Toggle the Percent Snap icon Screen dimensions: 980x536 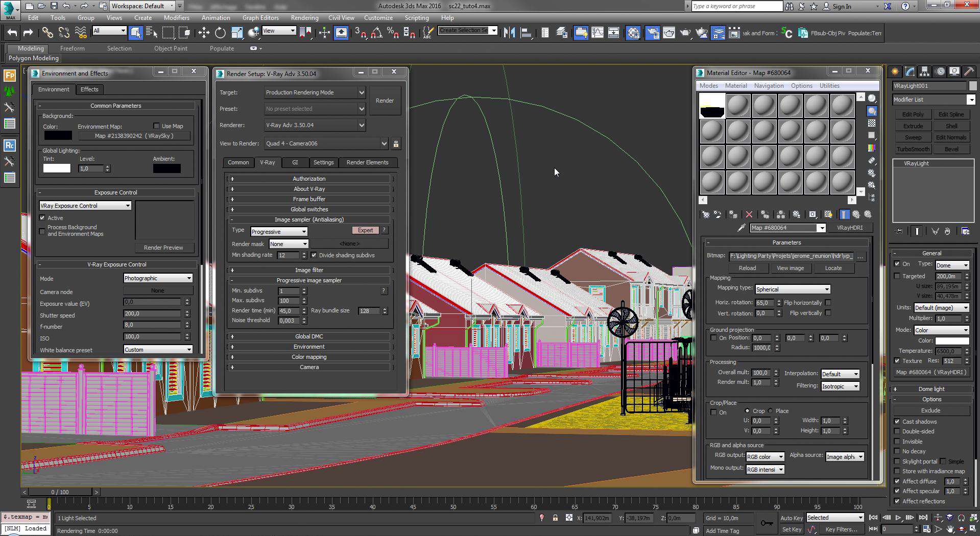tap(393, 33)
